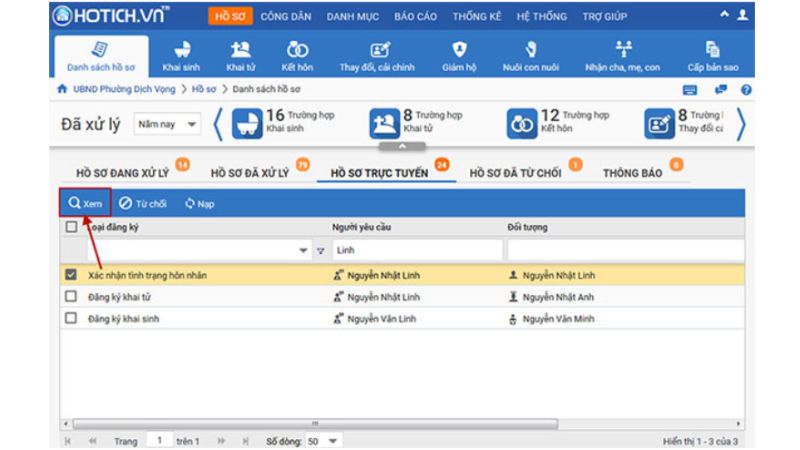The height and width of the screenshot is (450, 800).
Task: Follow the Hồ sơ breadcrumb link
Action: tap(204, 89)
